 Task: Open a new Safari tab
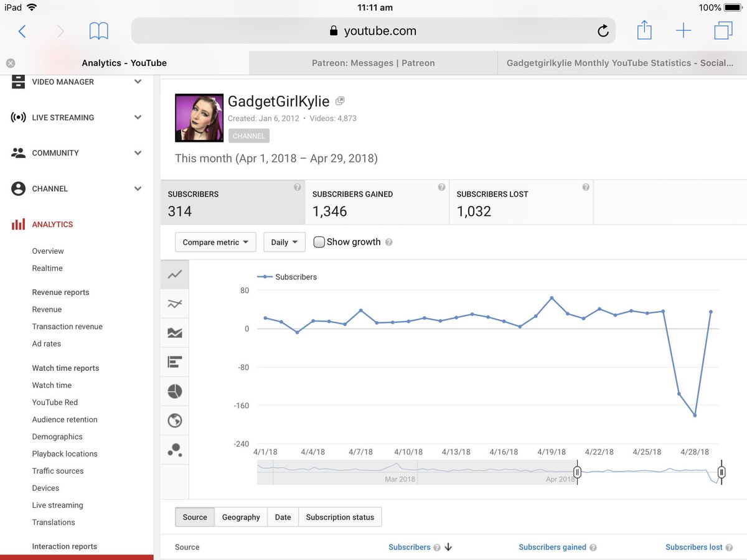pyautogui.click(x=684, y=30)
